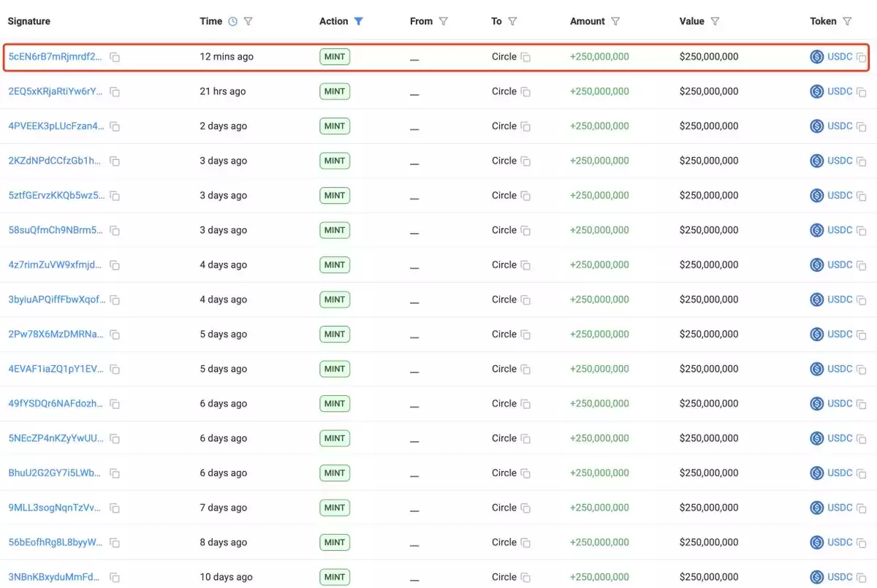Screen dimensions: 877x588
Task: Click USDC coin logo in 8 days ago row
Action: click(817, 542)
